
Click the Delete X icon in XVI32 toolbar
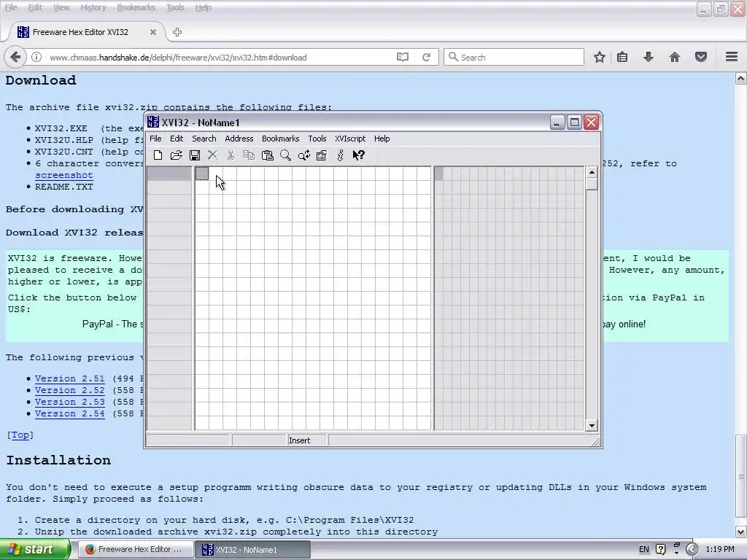pyautogui.click(x=212, y=155)
